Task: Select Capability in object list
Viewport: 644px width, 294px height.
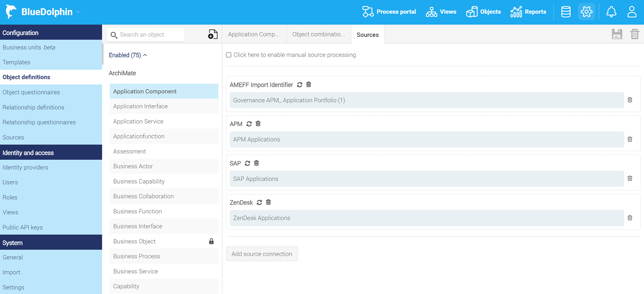Action: (164, 286)
